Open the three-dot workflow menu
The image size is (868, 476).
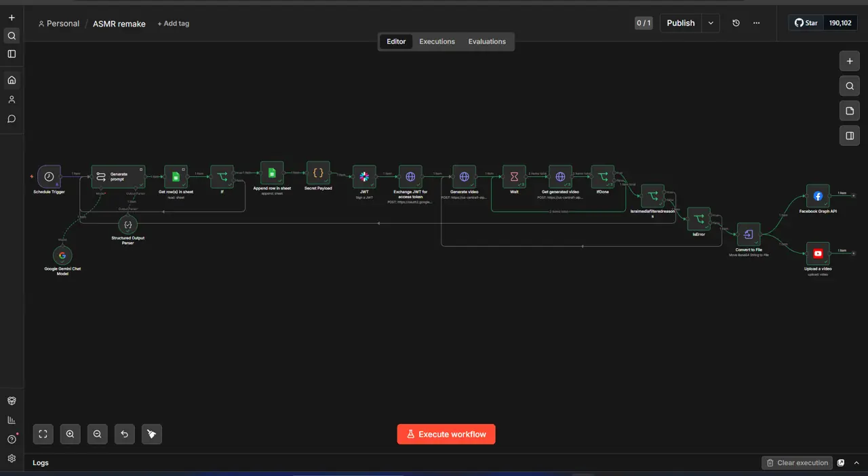click(x=757, y=23)
